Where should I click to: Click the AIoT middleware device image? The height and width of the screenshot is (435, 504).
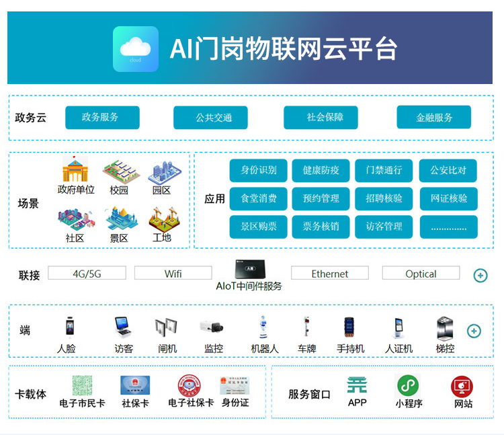[x=249, y=269]
